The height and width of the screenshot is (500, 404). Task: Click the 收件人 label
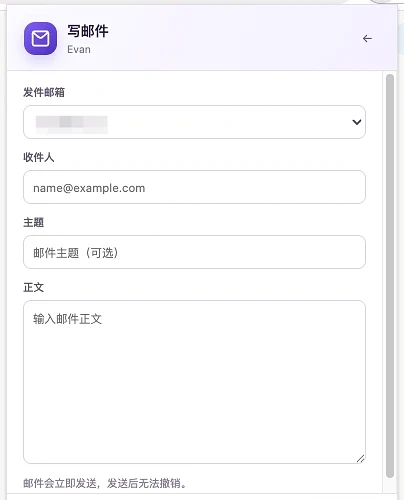point(39,157)
